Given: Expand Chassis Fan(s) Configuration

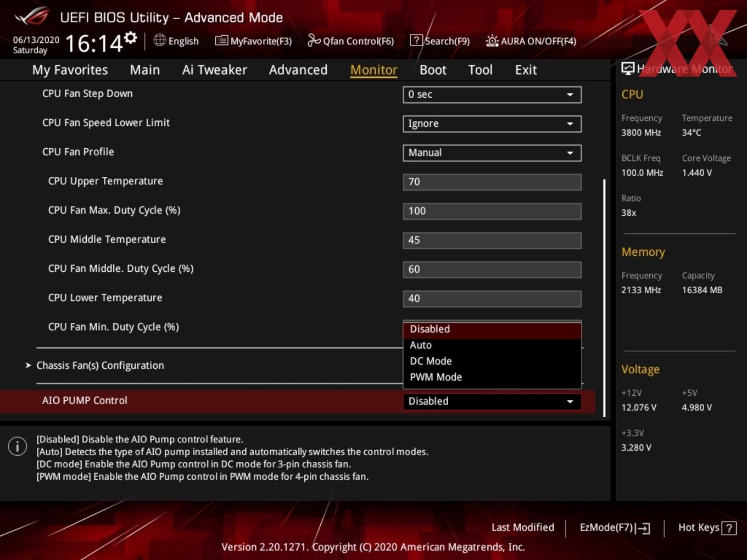Looking at the screenshot, I should [x=100, y=366].
